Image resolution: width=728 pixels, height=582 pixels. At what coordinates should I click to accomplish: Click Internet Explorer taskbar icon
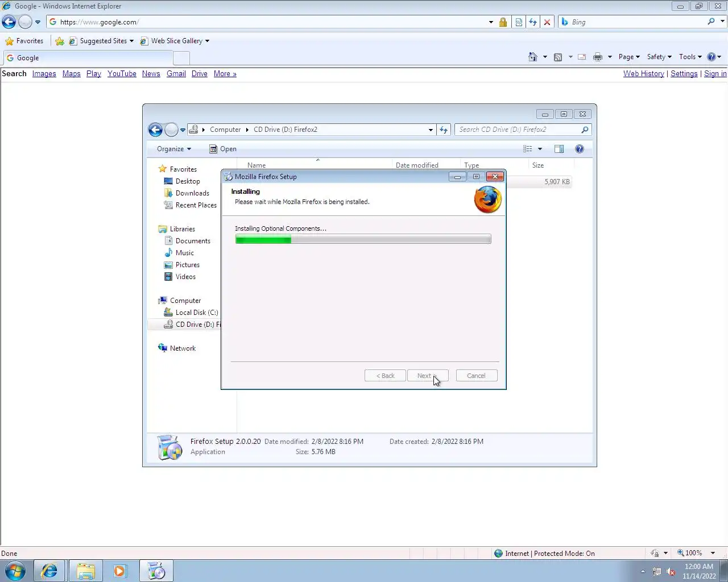(49, 571)
